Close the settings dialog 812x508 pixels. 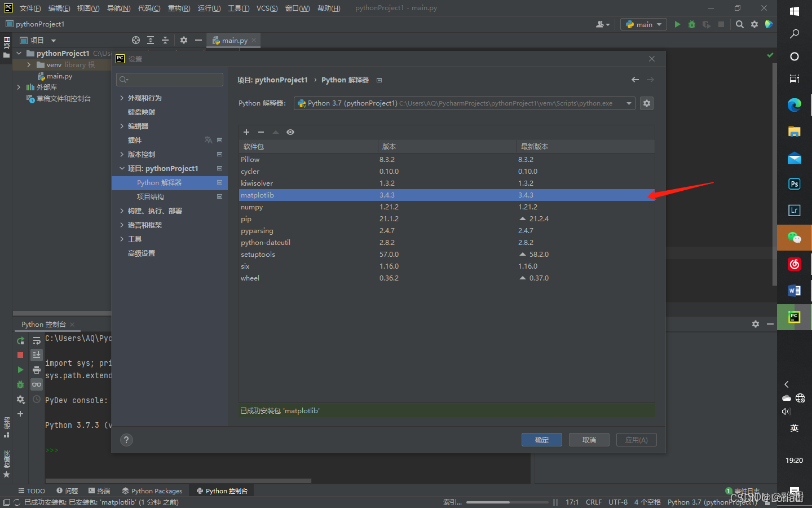(652, 59)
